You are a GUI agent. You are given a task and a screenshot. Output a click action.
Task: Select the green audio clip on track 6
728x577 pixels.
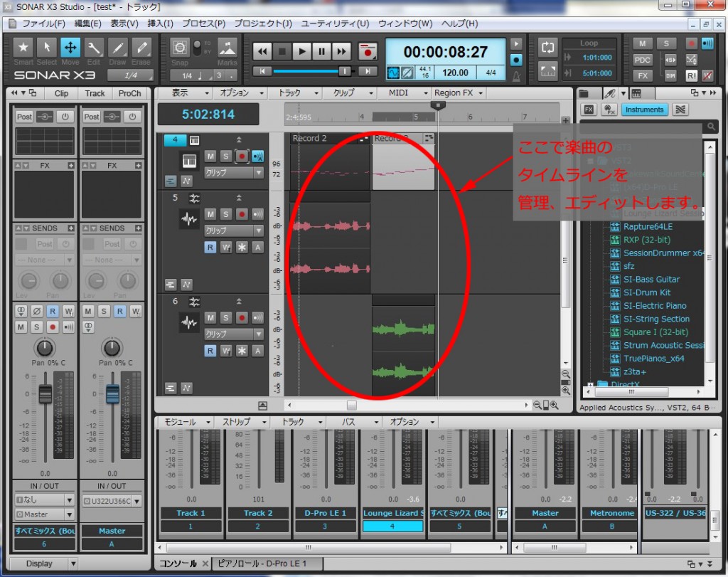tap(403, 346)
